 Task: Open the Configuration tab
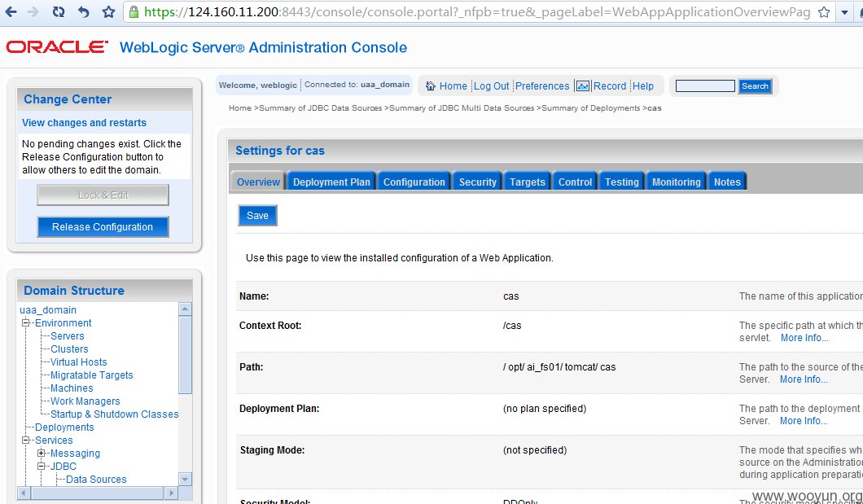point(414,182)
